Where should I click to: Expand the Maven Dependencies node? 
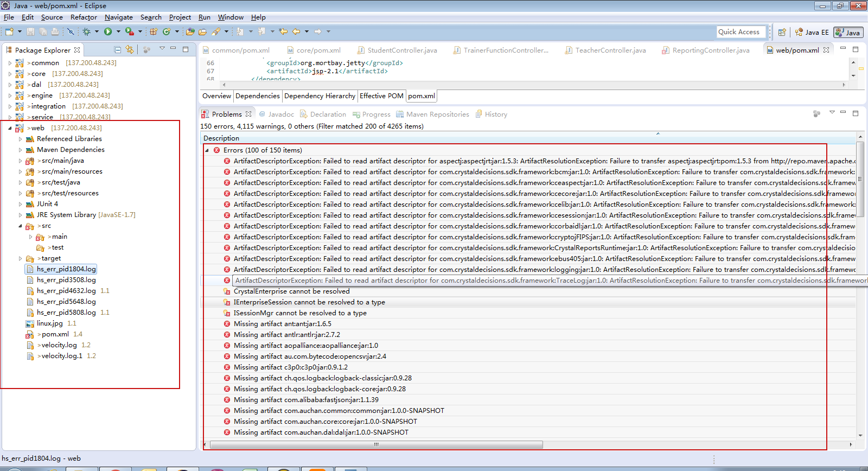pos(21,150)
